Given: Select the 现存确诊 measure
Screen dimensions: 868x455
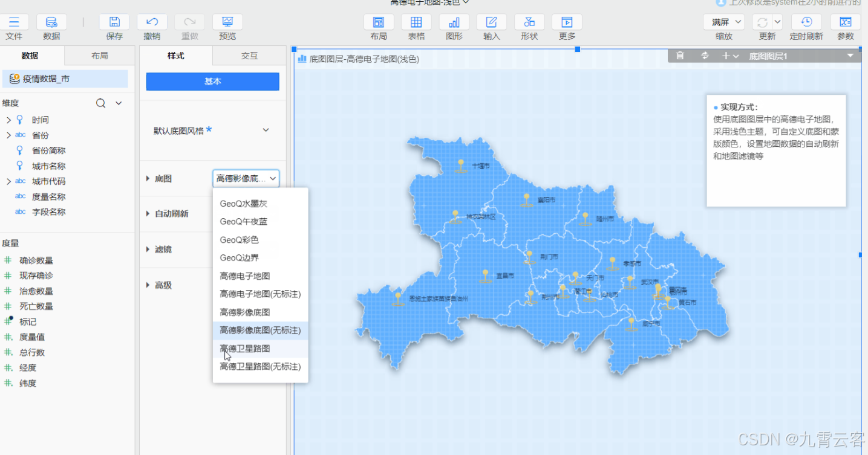Looking at the screenshot, I should tap(36, 276).
